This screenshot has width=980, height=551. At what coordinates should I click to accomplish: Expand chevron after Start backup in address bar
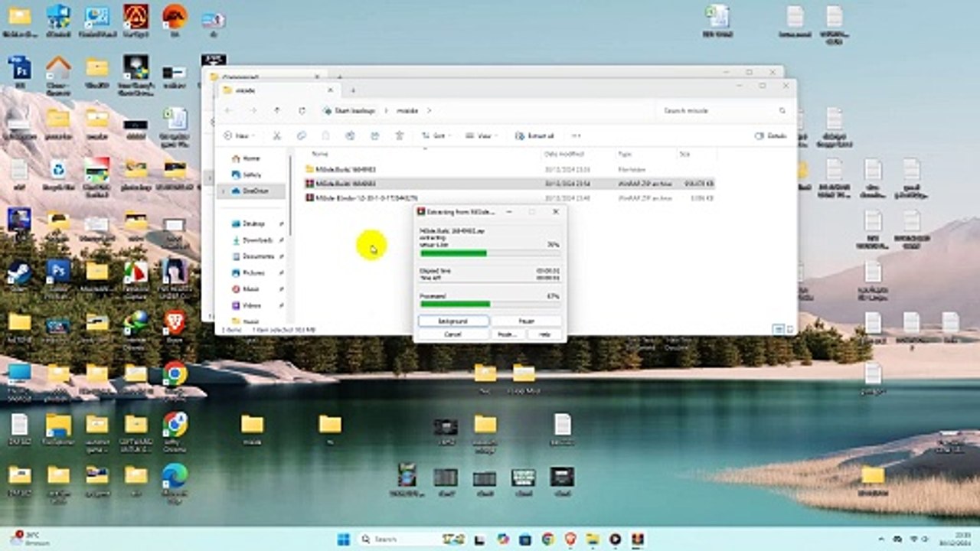click(386, 111)
